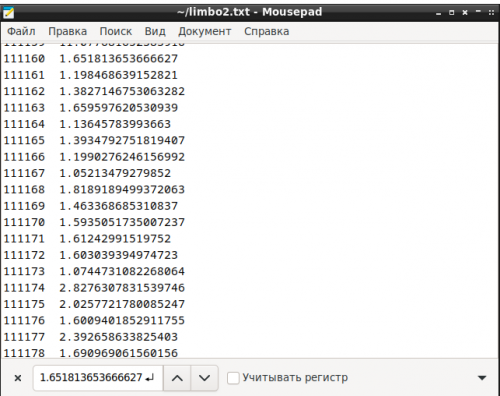Click the value 1.8189189499372063

coord(122,189)
